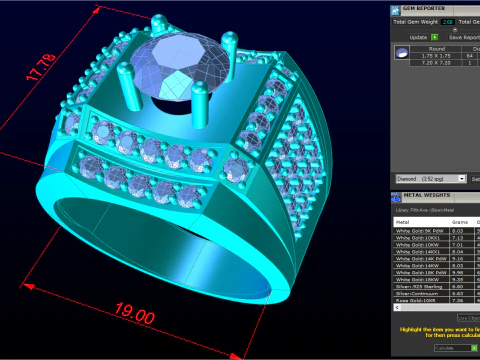Select the White Gold:10KW row
Viewport: 480px width, 360px height.
437,245
